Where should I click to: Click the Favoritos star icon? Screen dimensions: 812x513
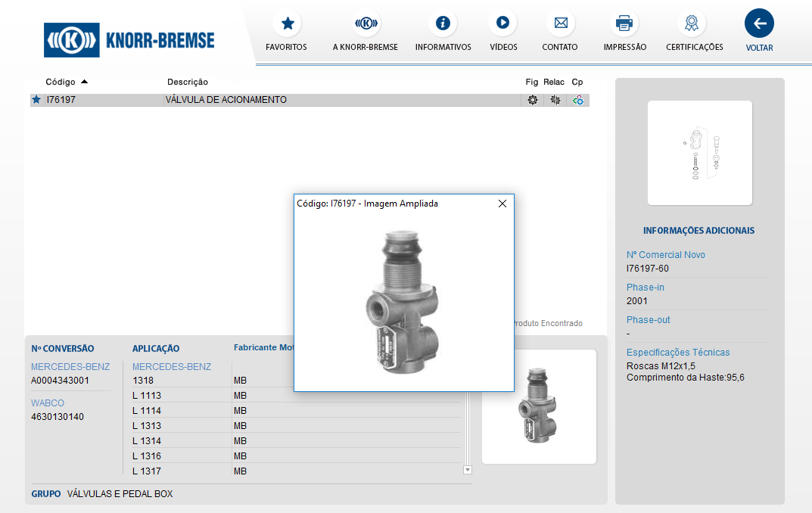pyautogui.click(x=287, y=23)
